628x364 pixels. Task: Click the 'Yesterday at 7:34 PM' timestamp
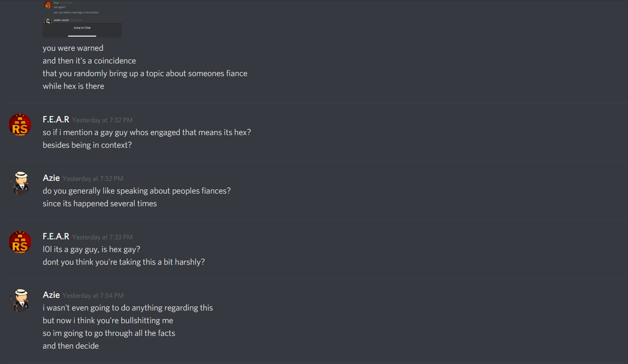click(x=93, y=296)
